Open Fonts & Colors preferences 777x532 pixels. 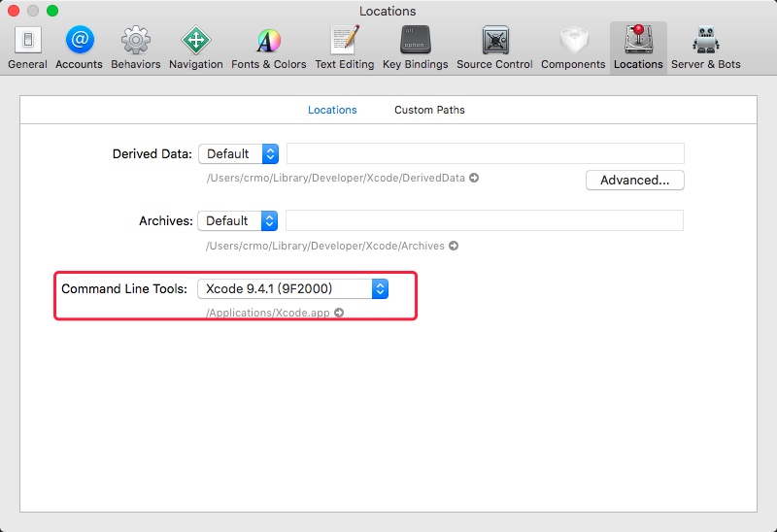[x=268, y=47]
